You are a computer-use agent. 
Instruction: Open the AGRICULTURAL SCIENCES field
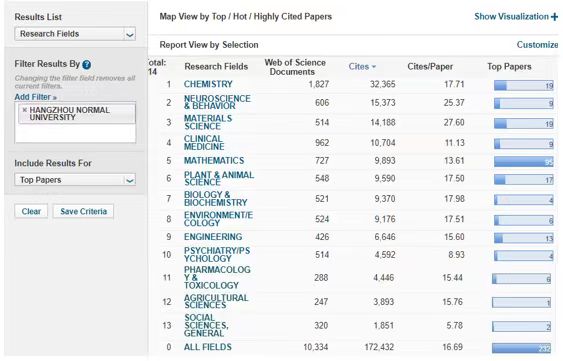pyautogui.click(x=216, y=302)
